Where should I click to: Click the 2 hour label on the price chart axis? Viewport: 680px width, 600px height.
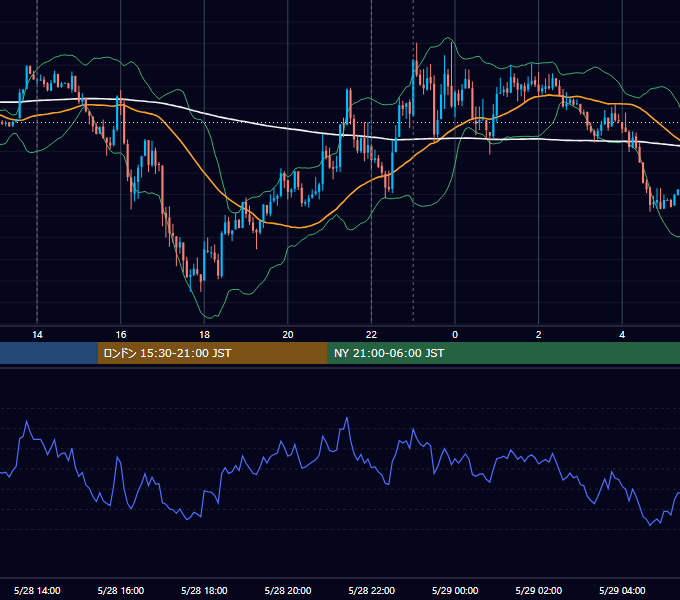click(x=539, y=335)
